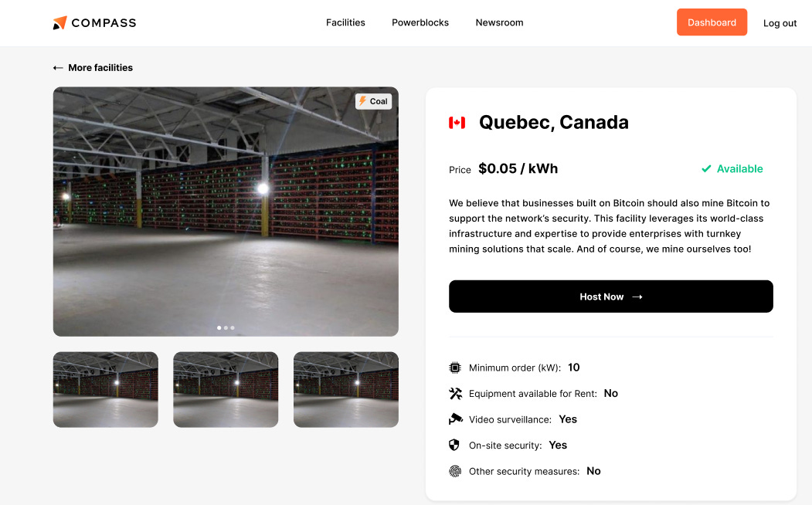The height and width of the screenshot is (505, 812).
Task: Return via the More facilities link
Action: 99,68
